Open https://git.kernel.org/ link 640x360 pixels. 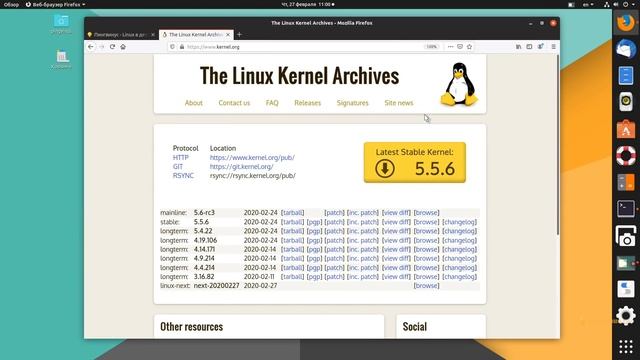241,167
